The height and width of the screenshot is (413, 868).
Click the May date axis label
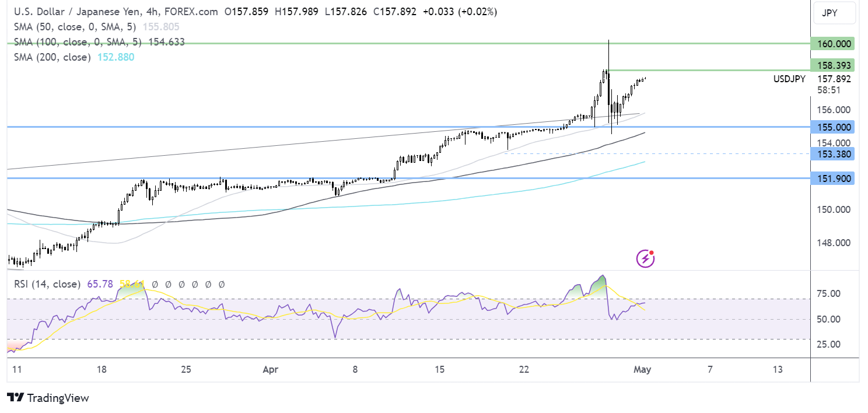click(642, 369)
